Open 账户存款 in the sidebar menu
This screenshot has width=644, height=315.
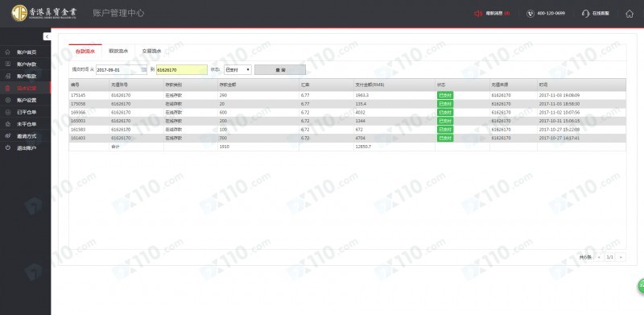(x=27, y=64)
